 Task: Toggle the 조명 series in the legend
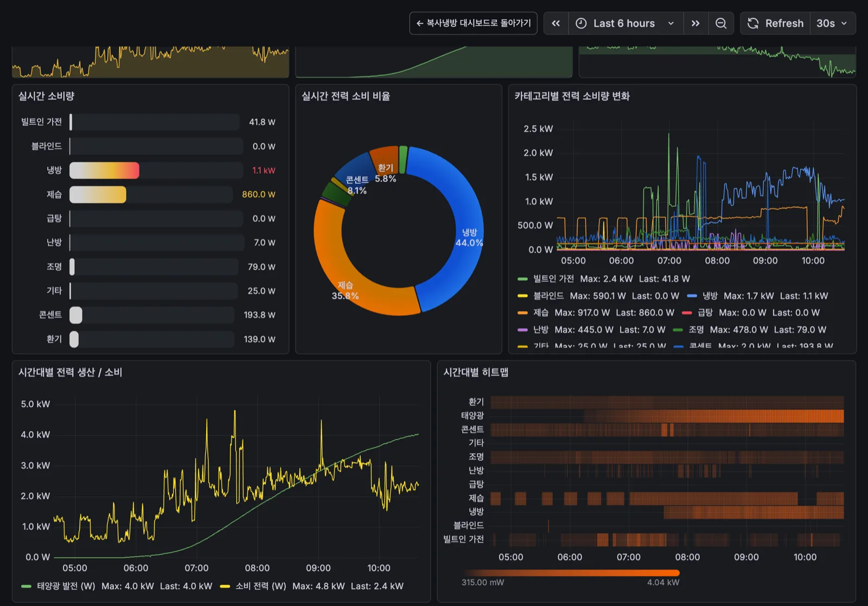(x=696, y=329)
